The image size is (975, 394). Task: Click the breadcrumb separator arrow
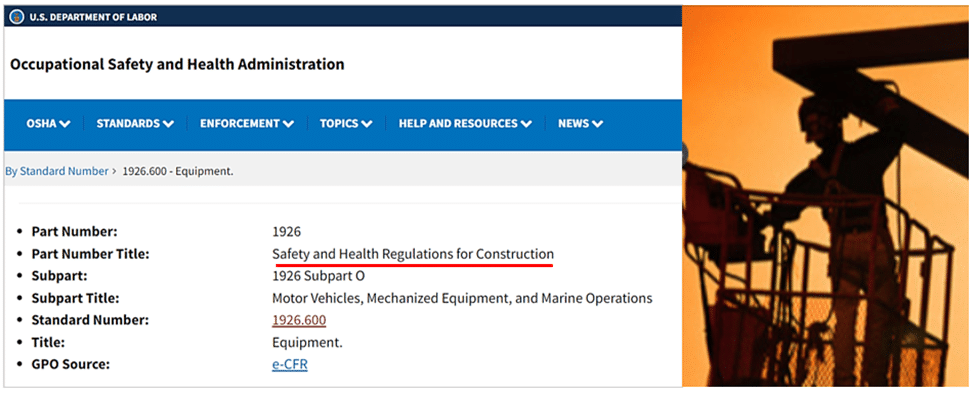point(114,171)
